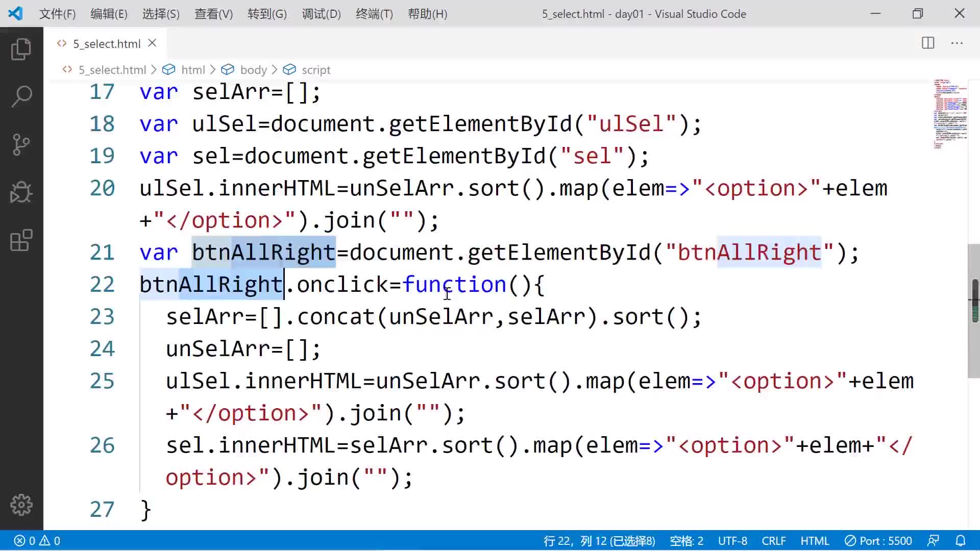980x551 pixels.
Task: Open the Manage settings gear
Action: tap(21, 505)
